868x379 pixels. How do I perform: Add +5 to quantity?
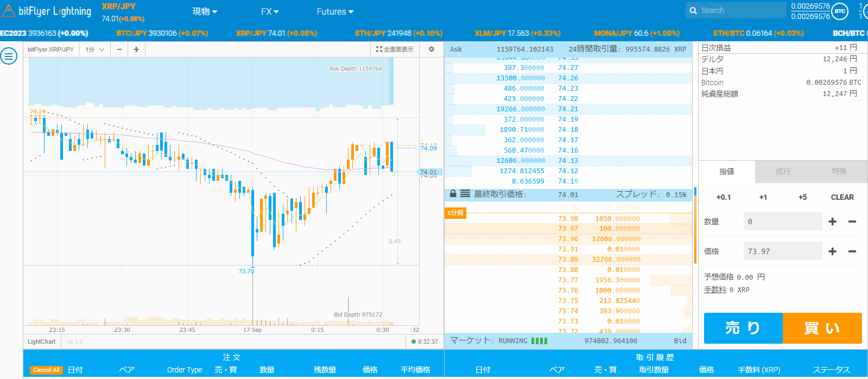click(x=803, y=197)
